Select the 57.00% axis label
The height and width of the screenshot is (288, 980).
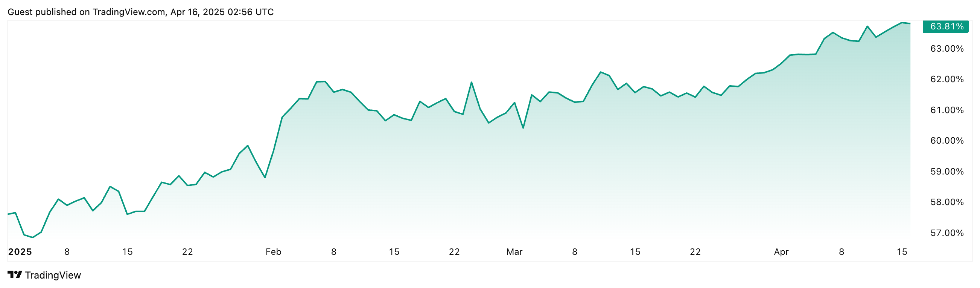[947, 233]
